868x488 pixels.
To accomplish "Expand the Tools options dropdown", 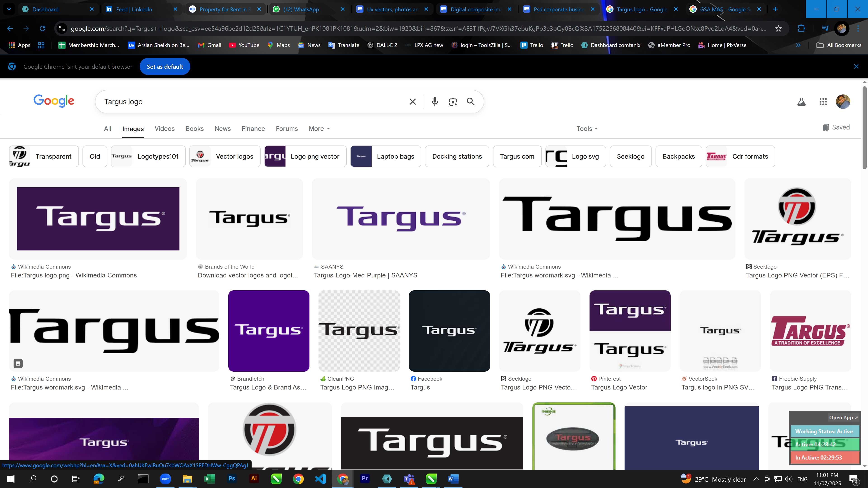I will [587, 129].
